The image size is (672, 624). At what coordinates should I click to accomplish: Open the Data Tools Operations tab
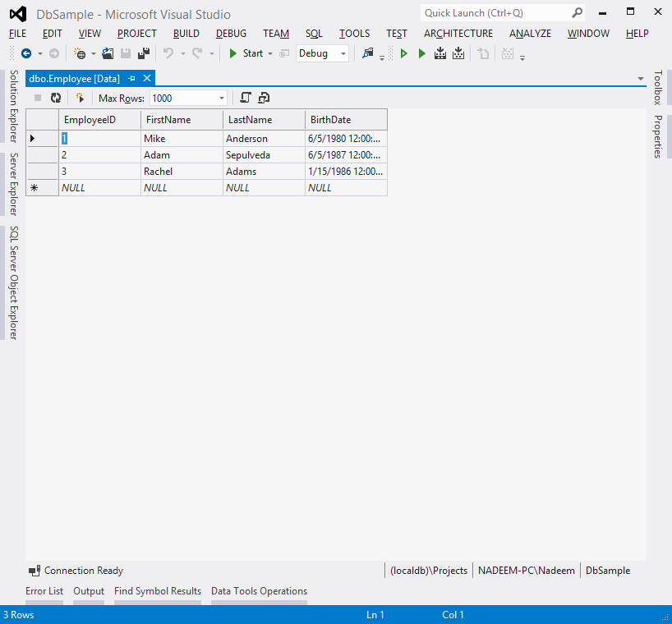click(x=259, y=591)
